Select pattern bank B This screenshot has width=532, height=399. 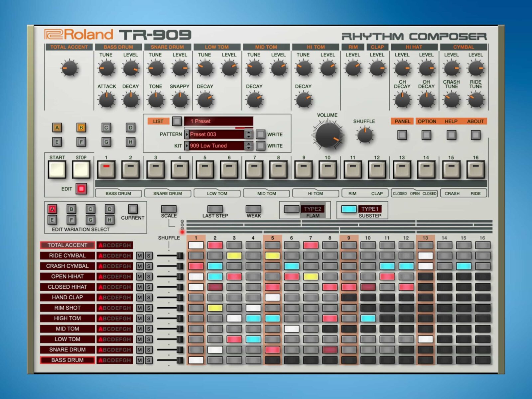pos(81,127)
